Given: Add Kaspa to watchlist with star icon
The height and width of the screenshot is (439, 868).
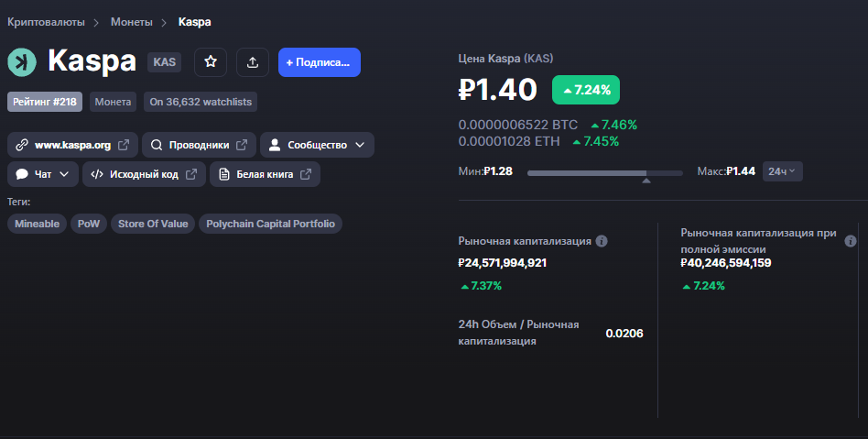Looking at the screenshot, I should [211, 62].
